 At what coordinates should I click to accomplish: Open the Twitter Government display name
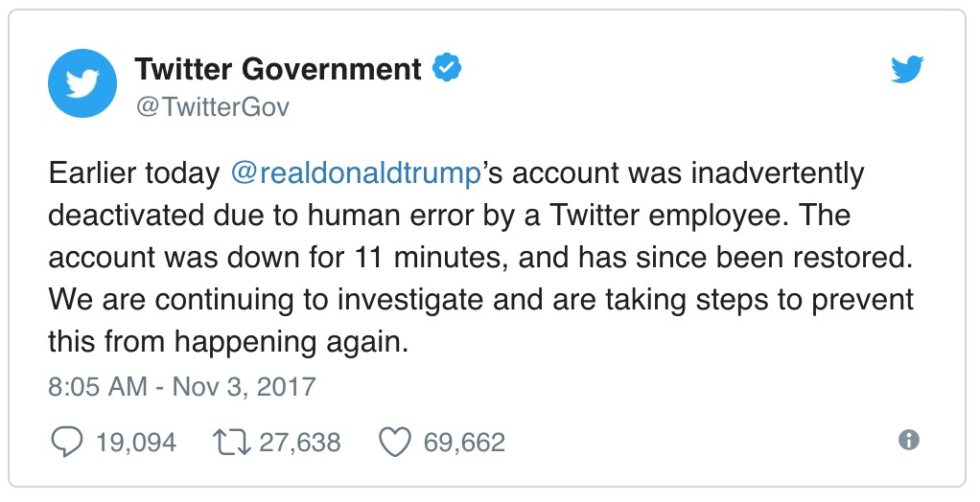pyautogui.click(x=278, y=69)
